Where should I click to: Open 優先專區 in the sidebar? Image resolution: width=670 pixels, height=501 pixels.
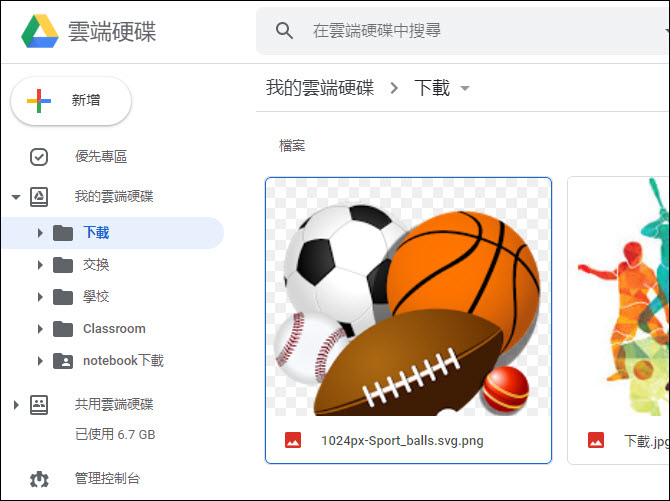(101, 157)
